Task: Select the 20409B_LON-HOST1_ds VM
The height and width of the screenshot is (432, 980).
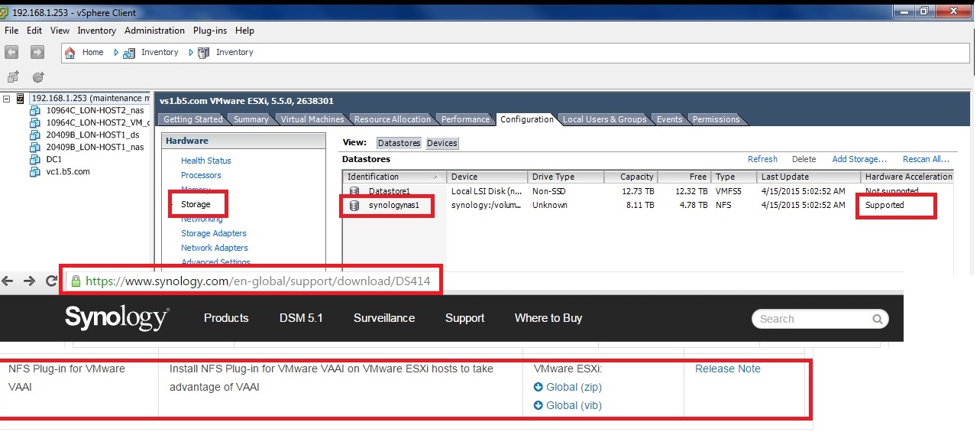Action: coord(92,135)
